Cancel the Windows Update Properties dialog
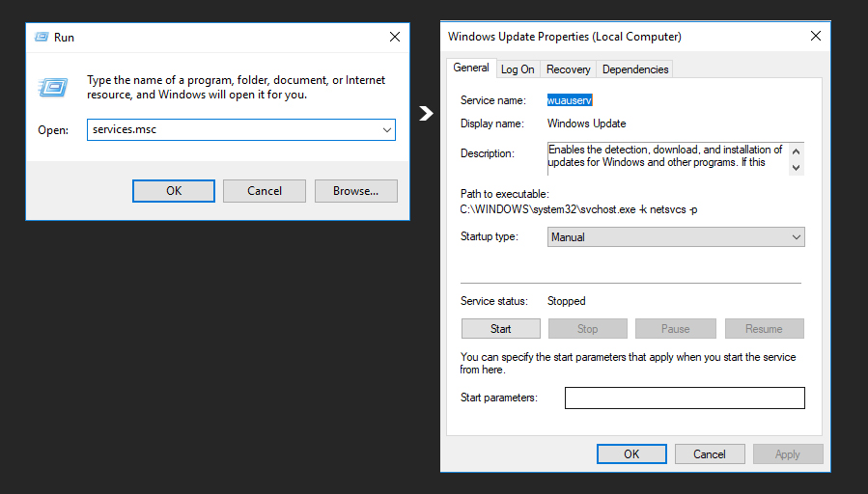This screenshot has height=494, width=868. [710, 454]
